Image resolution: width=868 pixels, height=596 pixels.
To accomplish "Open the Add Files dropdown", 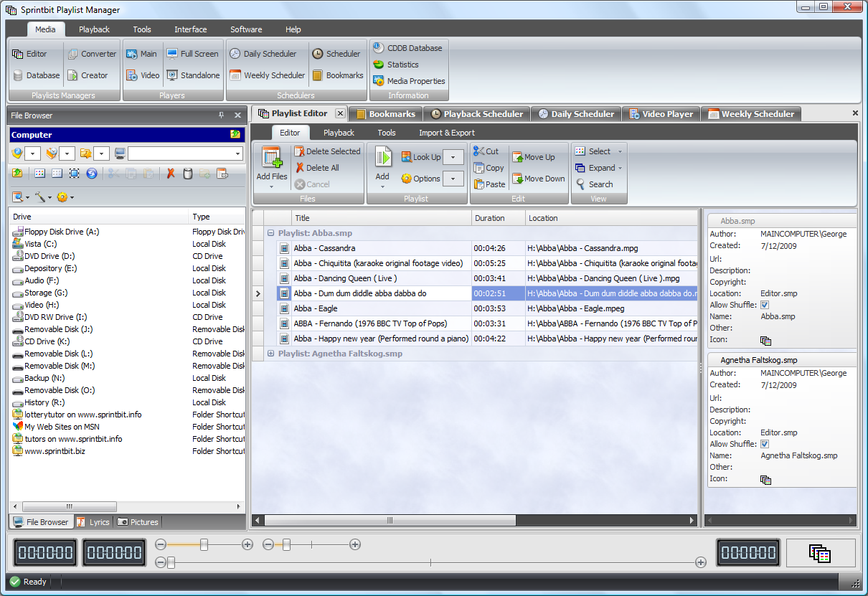I will (x=272, y=186).
